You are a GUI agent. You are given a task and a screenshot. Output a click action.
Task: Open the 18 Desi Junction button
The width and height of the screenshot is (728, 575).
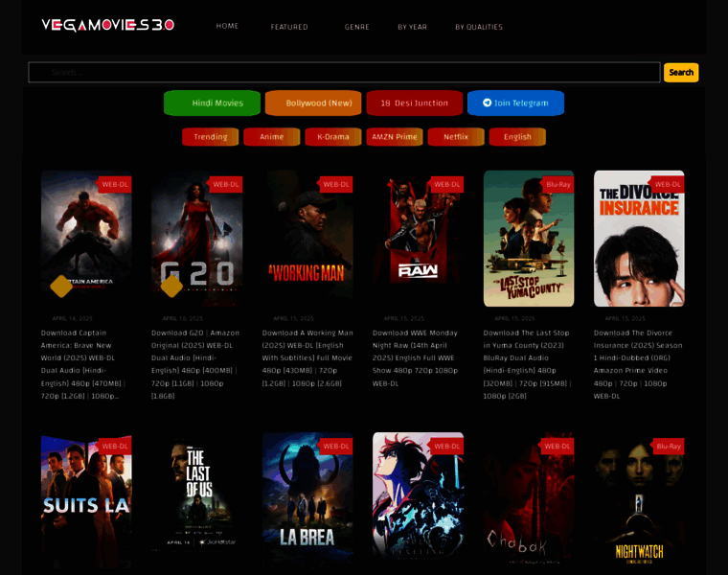tap(415, 103)
